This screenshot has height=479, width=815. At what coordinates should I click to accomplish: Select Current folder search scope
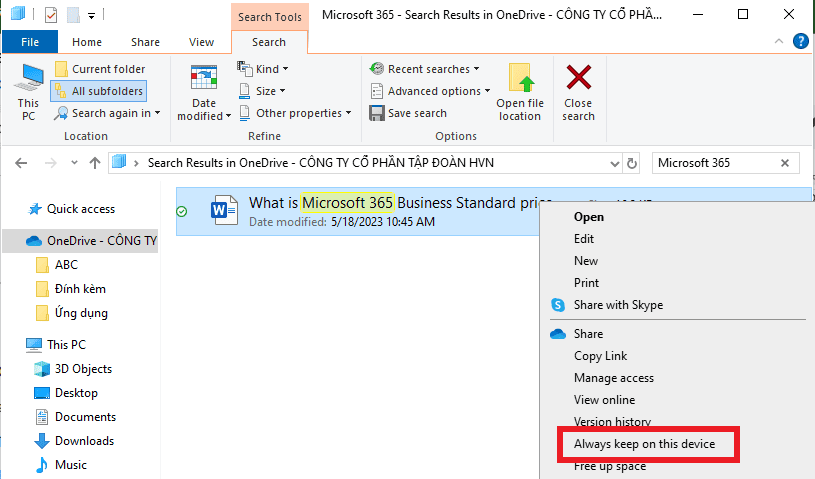pos(100,69)
